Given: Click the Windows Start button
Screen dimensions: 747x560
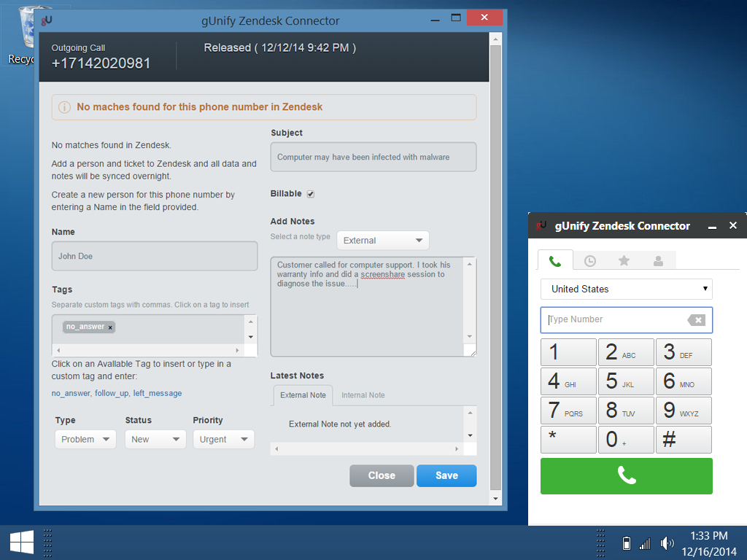Looking at the screenshot, I should pyautogui.click(x=21, y=542).
